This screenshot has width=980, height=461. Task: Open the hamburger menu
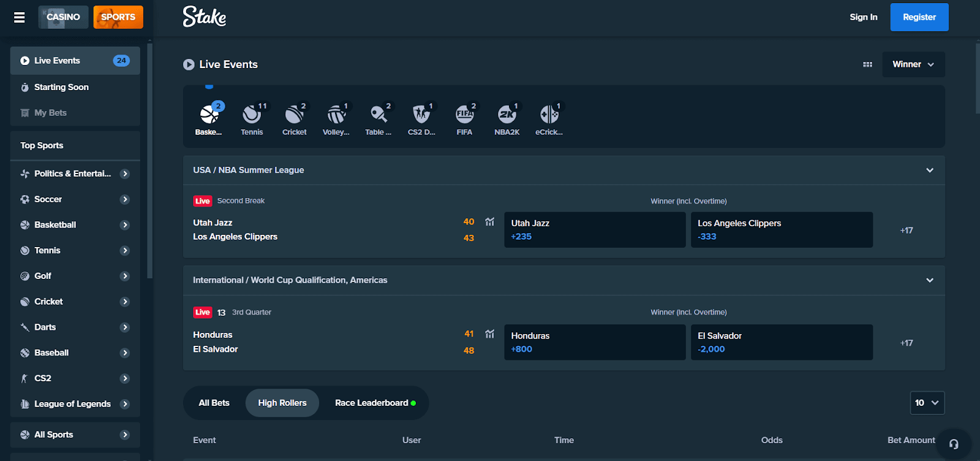coord(20,17)
